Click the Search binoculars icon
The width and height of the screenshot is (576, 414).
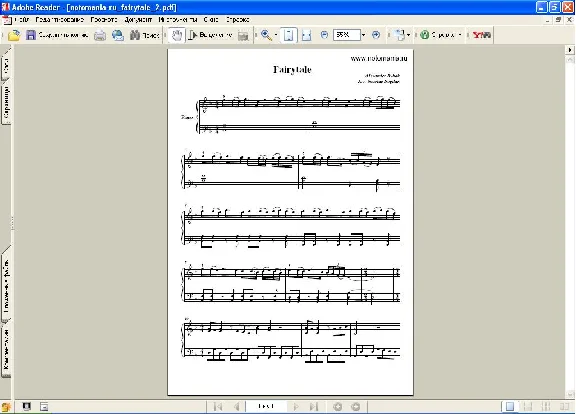point(135,35)
